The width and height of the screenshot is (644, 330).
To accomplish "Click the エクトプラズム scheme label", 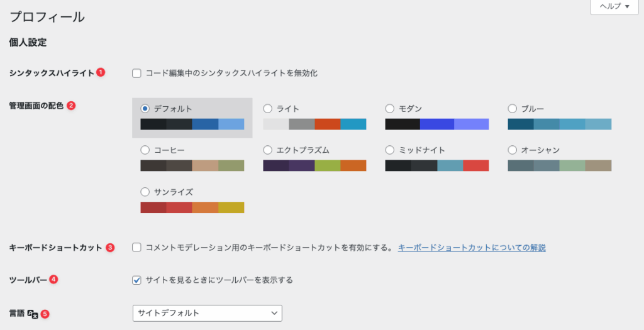I will (303, 150).
